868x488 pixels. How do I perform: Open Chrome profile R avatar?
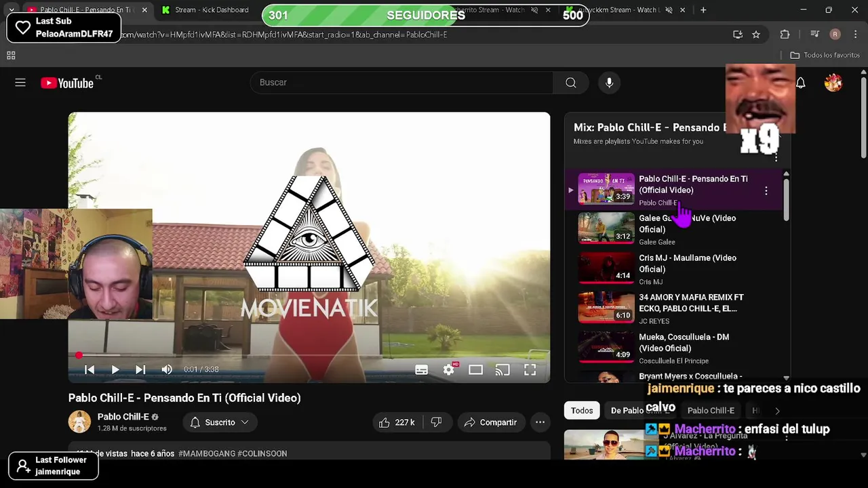tap(835, 35)
